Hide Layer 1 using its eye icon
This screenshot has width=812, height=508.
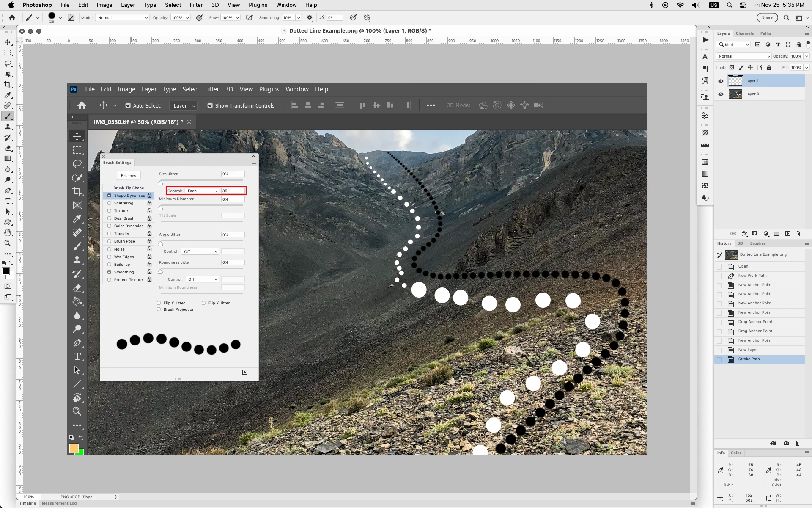coord(721,81)
